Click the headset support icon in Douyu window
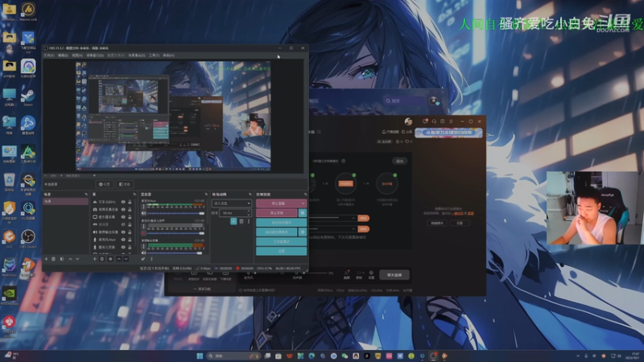This screenshot has width=644, height=362. (434, 121)
